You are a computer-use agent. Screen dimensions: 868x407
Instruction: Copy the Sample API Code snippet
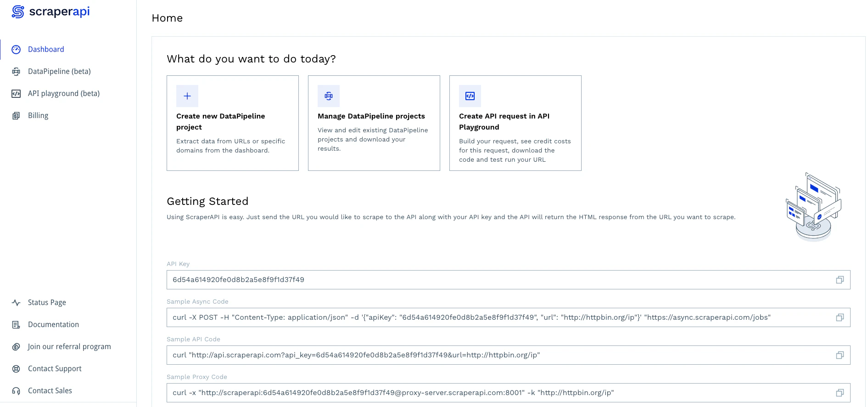pos(840,355)
